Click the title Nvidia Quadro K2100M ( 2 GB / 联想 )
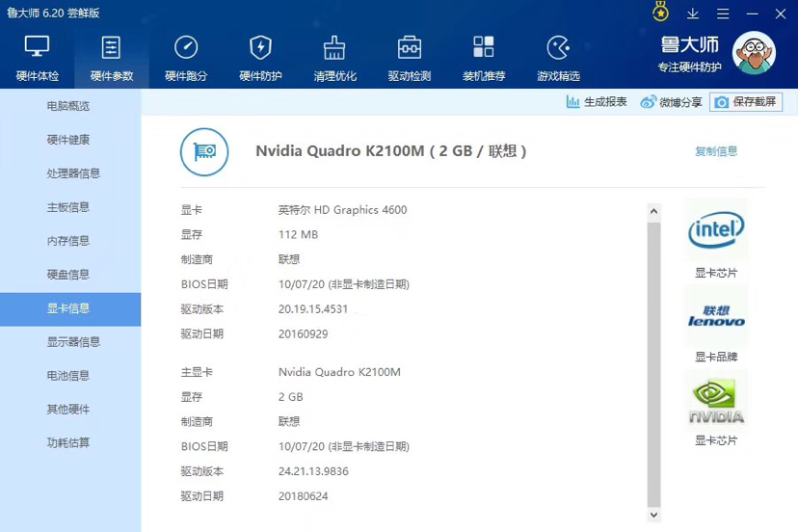Screen dimensions: 798x532 coord(391,151)
